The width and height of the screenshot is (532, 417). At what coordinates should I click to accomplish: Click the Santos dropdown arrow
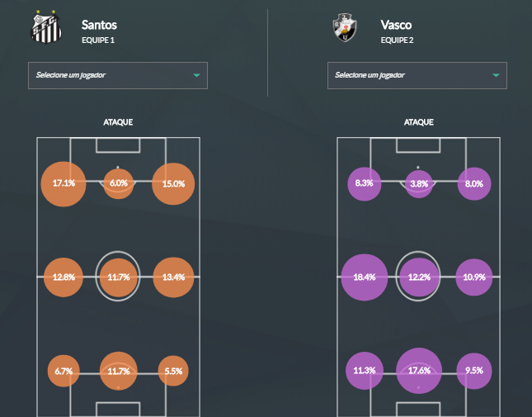pos(196,75)
